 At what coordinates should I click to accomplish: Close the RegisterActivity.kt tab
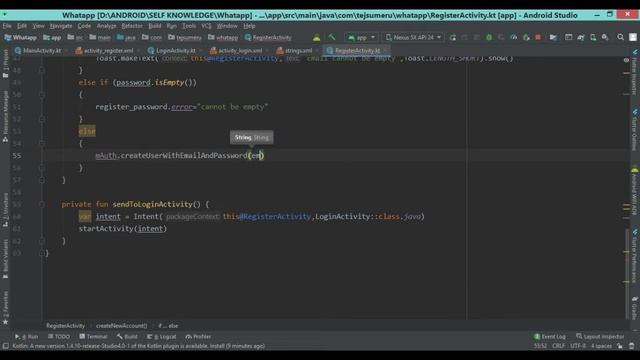385,51
